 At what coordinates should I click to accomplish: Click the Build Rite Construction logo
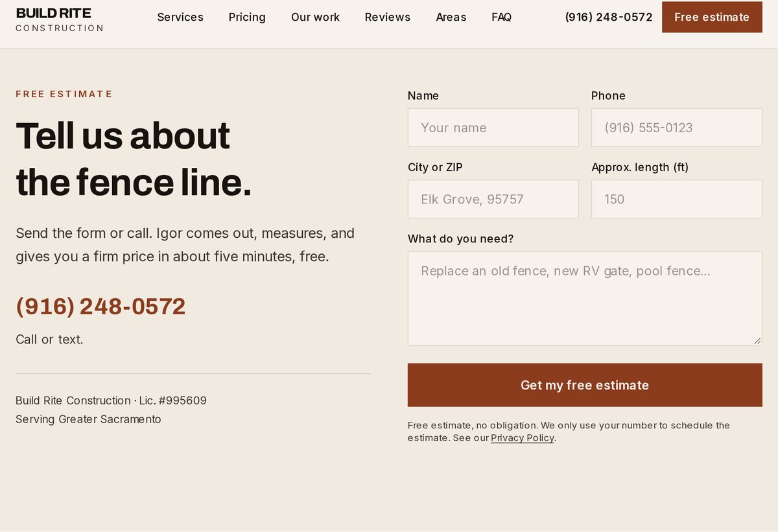[60, 19]
